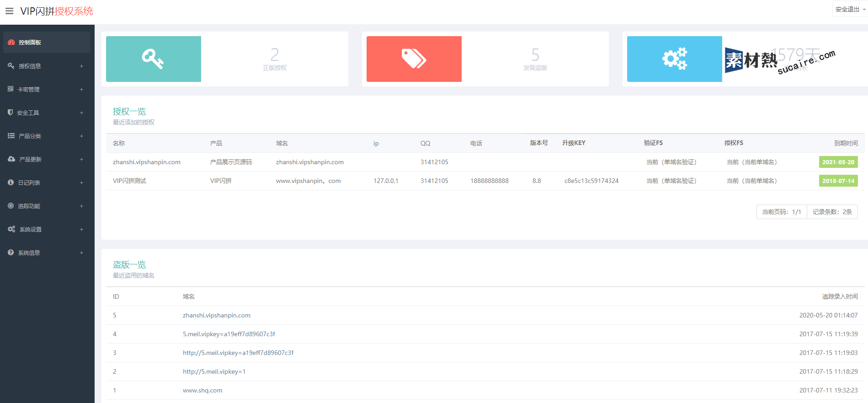Toggle the hamburger menu icon

click(9, 11)
